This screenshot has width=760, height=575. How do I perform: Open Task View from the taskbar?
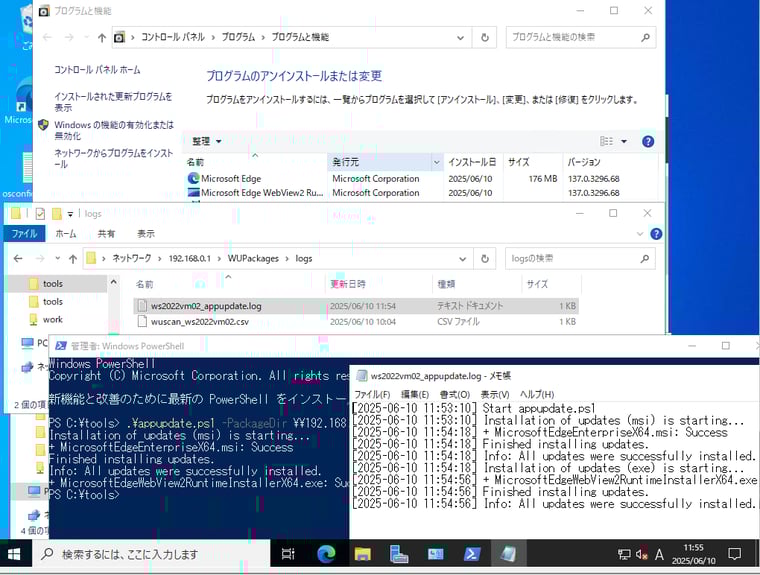288,554
